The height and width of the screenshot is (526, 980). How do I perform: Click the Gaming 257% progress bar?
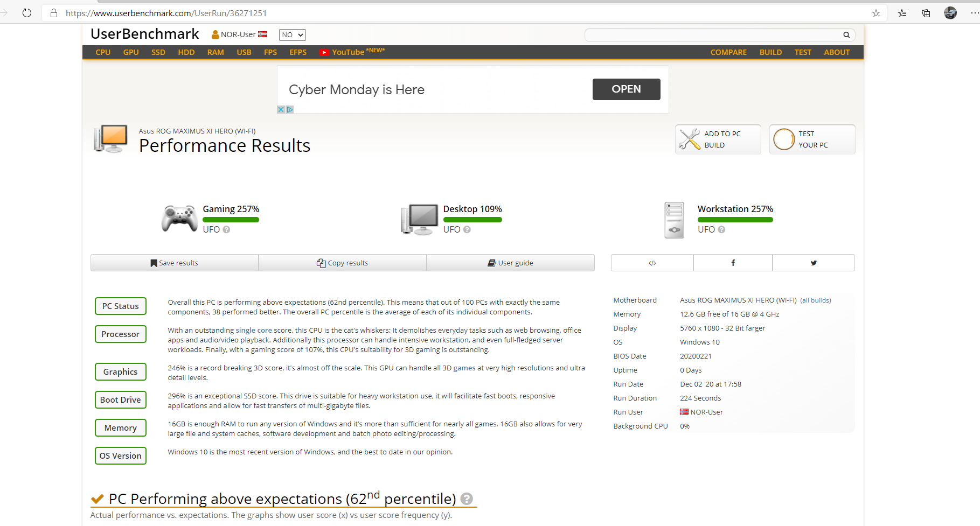(231, 220)
